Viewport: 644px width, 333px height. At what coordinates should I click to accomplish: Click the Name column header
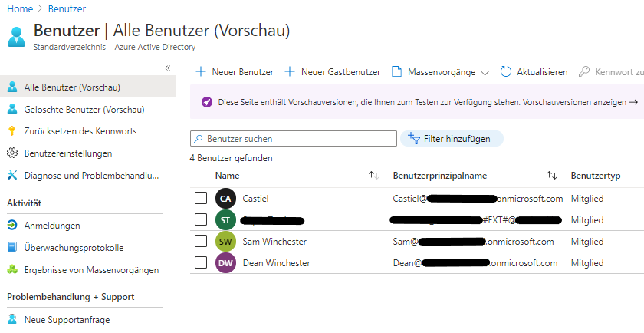coord(227,176)
